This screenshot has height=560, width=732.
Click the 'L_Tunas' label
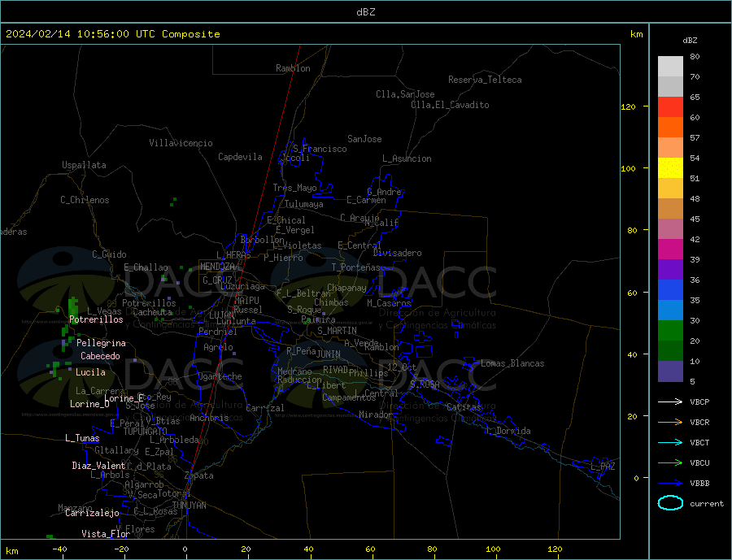click(x=82, y=438)
